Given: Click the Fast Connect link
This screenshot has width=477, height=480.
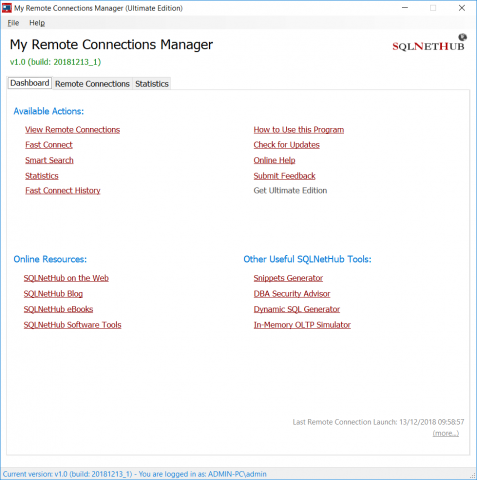Looking at the screenshot, I should pyautogui.click(x=49, y=145).
